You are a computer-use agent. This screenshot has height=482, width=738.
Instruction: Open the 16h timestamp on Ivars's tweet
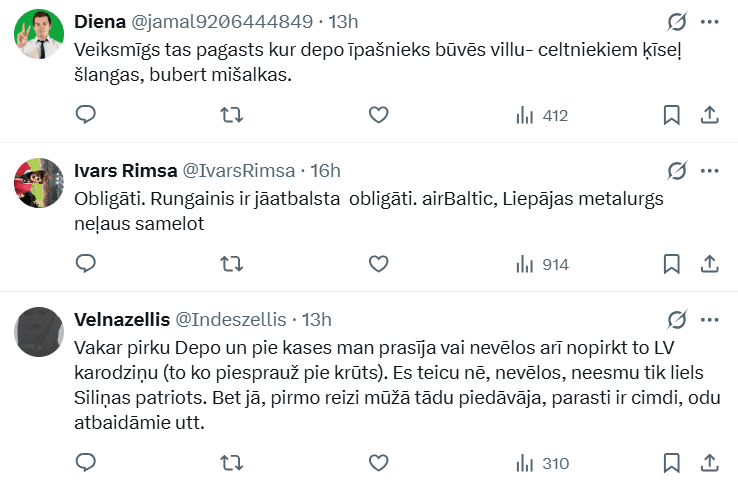tap(326, 171)
